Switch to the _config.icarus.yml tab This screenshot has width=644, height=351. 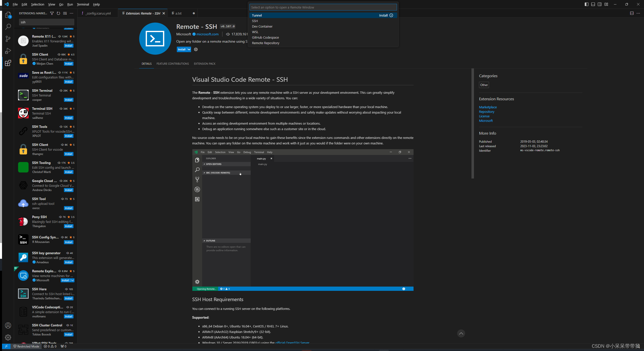tap(98, 13)
